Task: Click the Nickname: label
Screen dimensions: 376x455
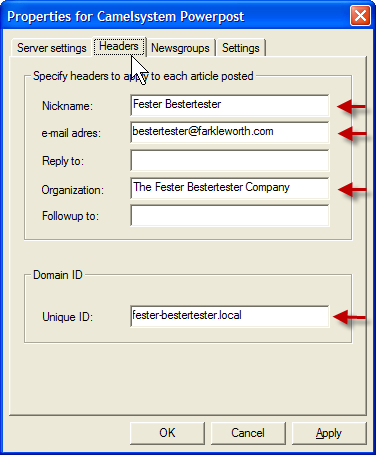Action: 67,106
